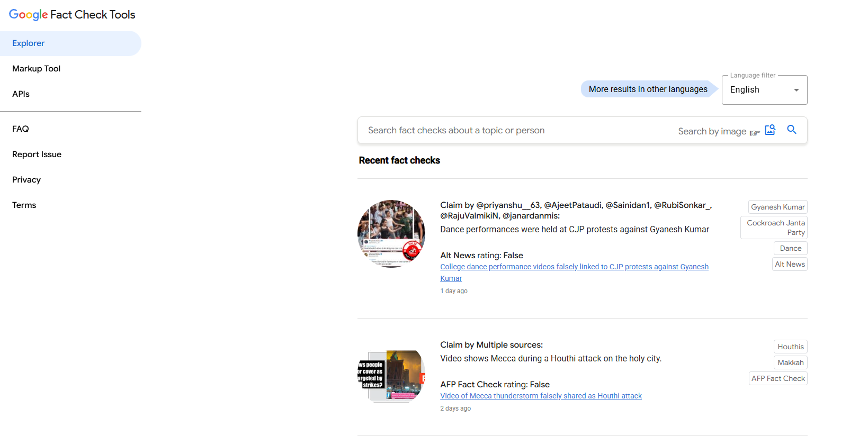The image size is (868, 436).
Task: Click the Makkah tag
Action: (790, 362)
